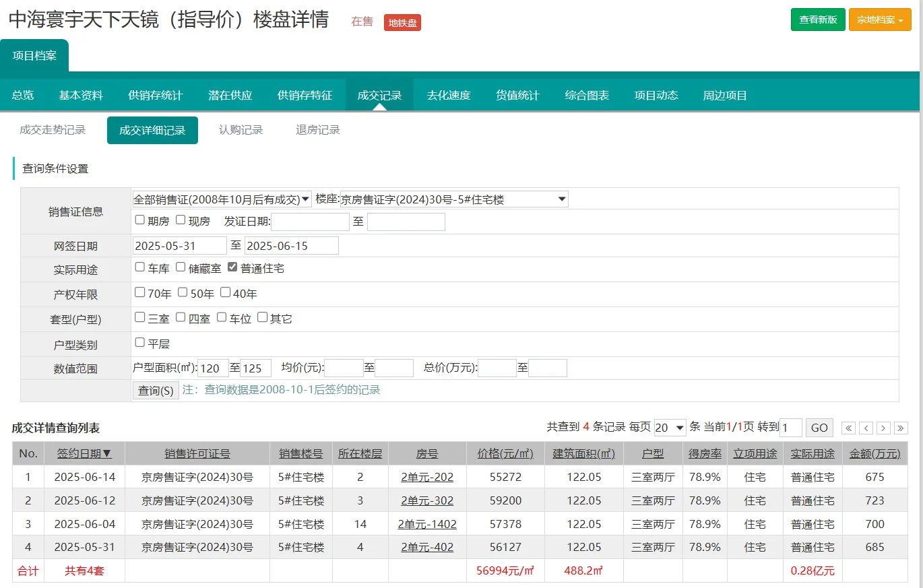Open the 楼座 building dropdown
The width and height of the screenshot is (923, 588).
(454, 199)
